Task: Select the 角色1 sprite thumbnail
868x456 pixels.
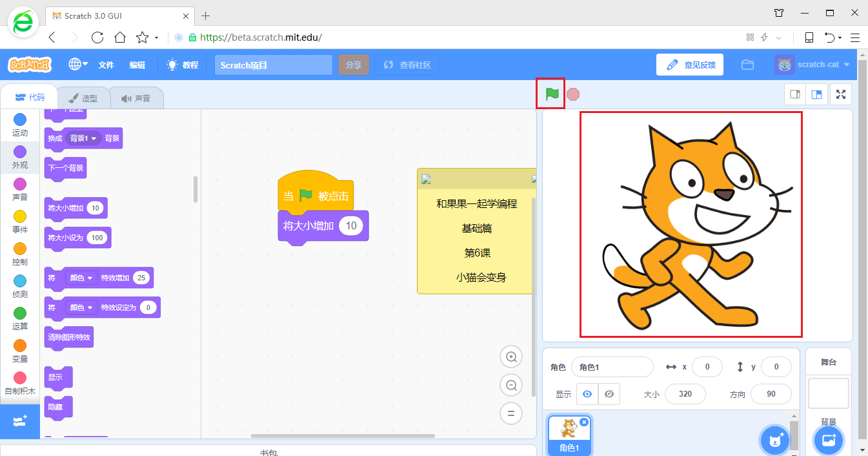Action: (569, 435)
